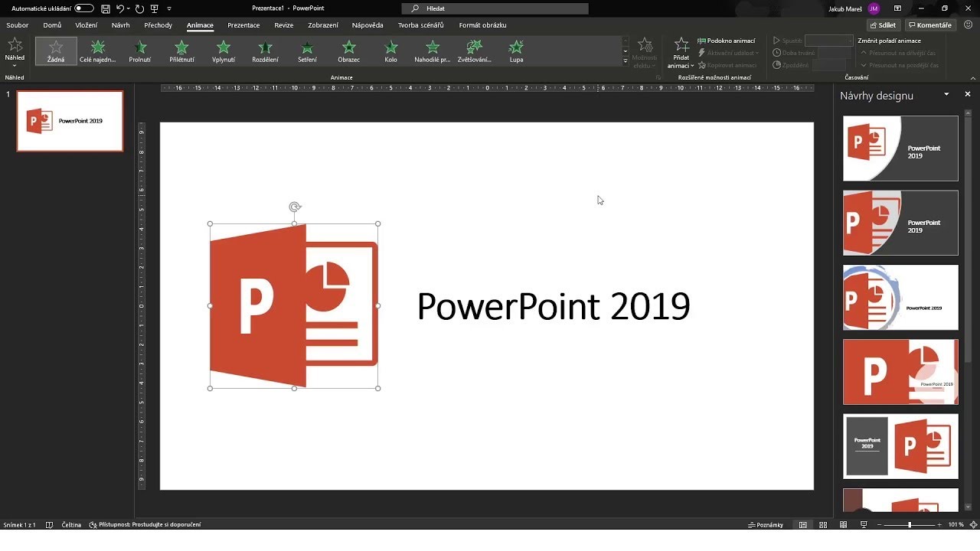Click the Redo/Repeat icon in title bar
This screenshot has width=980, height=551.
click(x=139, y=8)
